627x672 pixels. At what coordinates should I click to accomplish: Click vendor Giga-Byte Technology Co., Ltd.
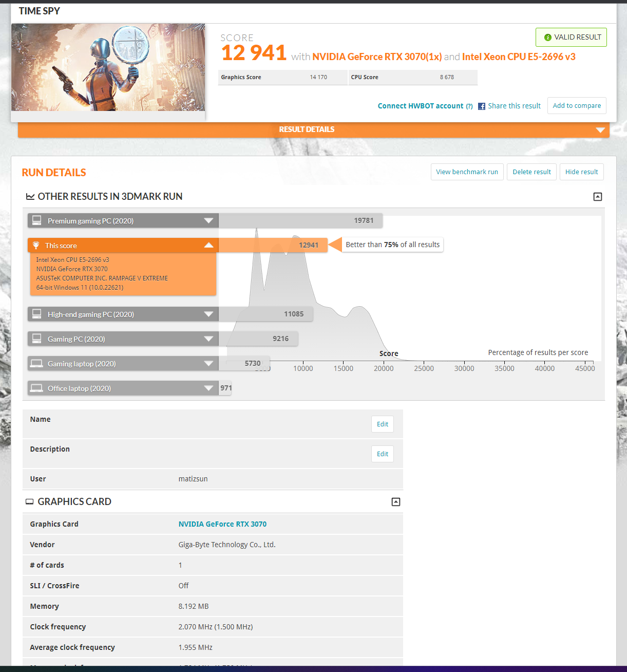pos(227,545)
